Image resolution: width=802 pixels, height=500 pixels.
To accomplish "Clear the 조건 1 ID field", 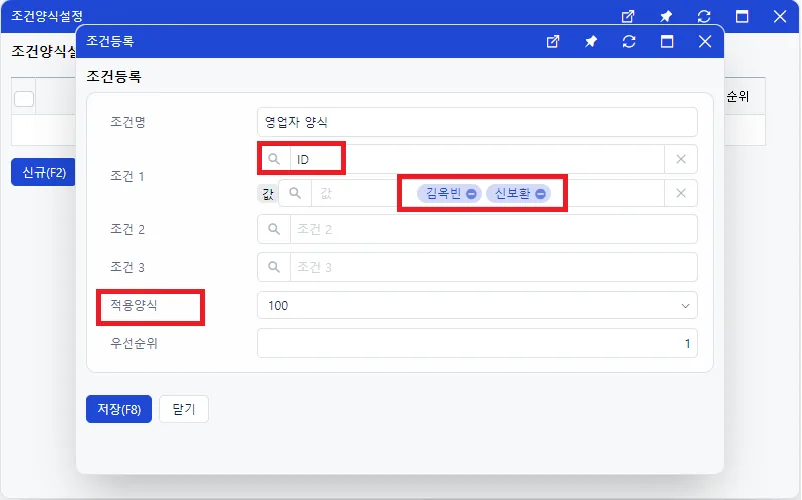I will coord(681,159).
